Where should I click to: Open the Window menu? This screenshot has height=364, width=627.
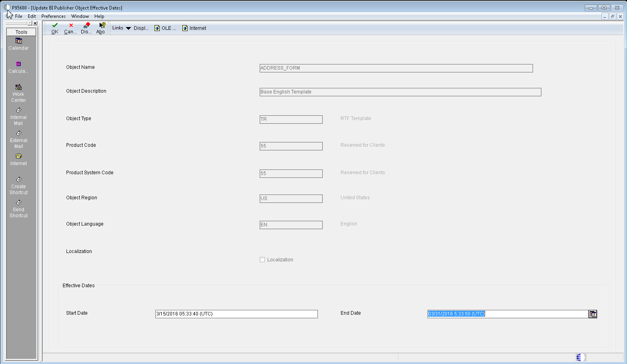[80, 16]
